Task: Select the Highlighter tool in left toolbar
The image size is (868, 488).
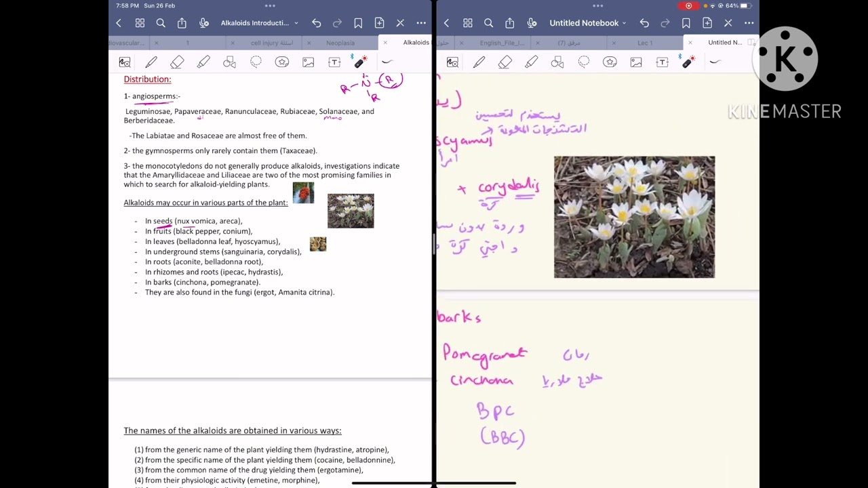Action: tap(203, 62)
